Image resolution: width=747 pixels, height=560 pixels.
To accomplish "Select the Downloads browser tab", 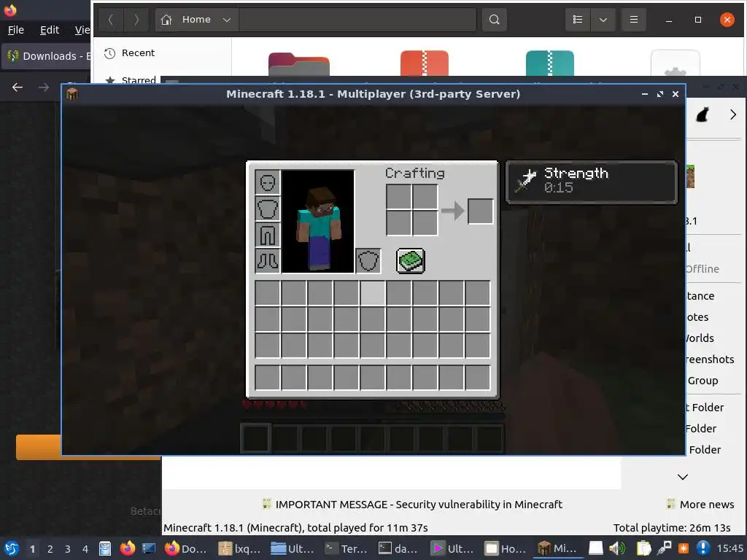I will pos(47,56).
